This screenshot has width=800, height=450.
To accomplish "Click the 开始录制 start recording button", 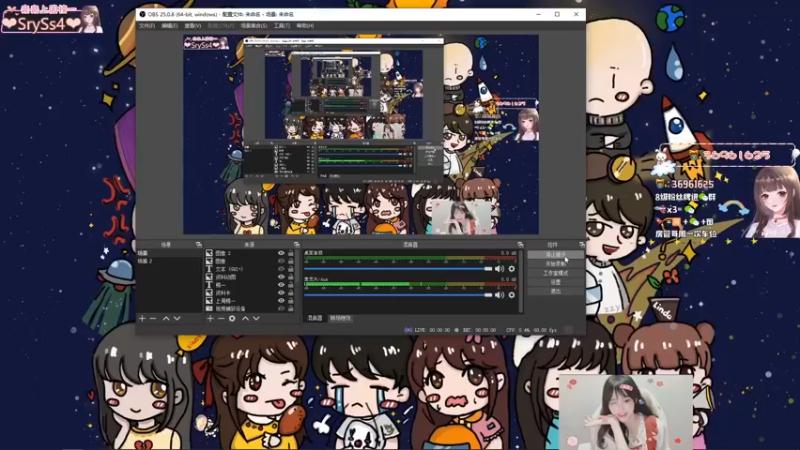I will (556, 264).
